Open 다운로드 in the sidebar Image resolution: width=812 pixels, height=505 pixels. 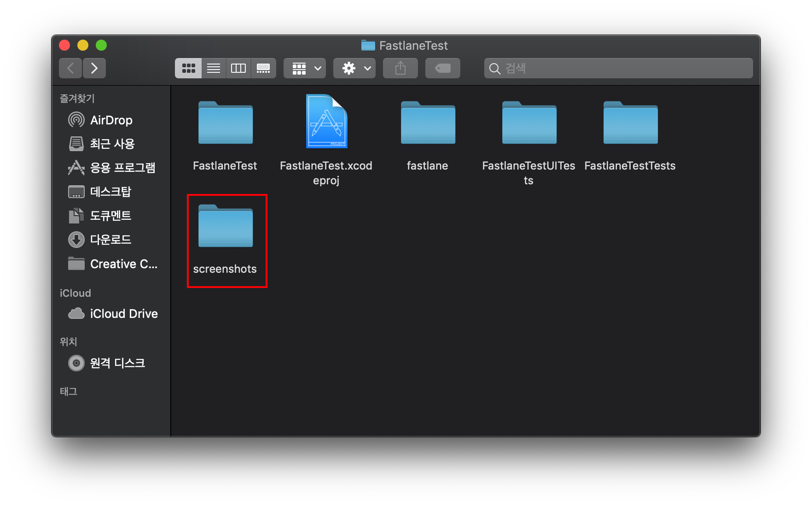click(111, 240)
